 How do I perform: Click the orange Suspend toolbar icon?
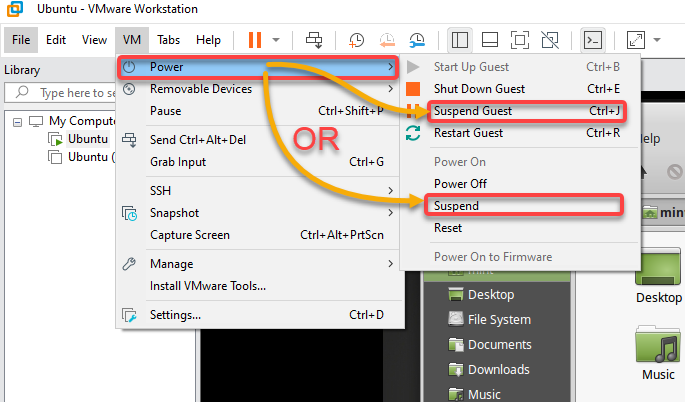pos(255,40)
